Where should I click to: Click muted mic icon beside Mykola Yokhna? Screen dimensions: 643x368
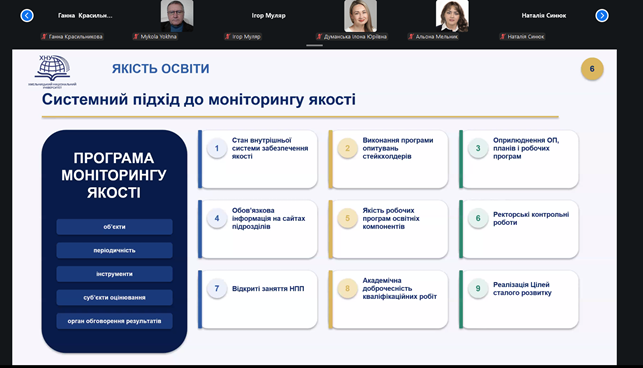pyautogui.click(x=136, y=37)
